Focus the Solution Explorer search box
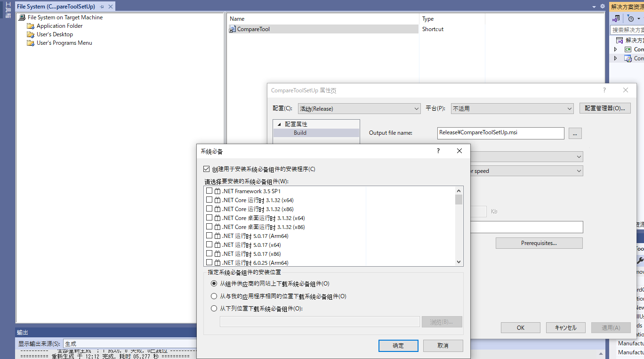The image size is (644, 359). click(628, 30)
